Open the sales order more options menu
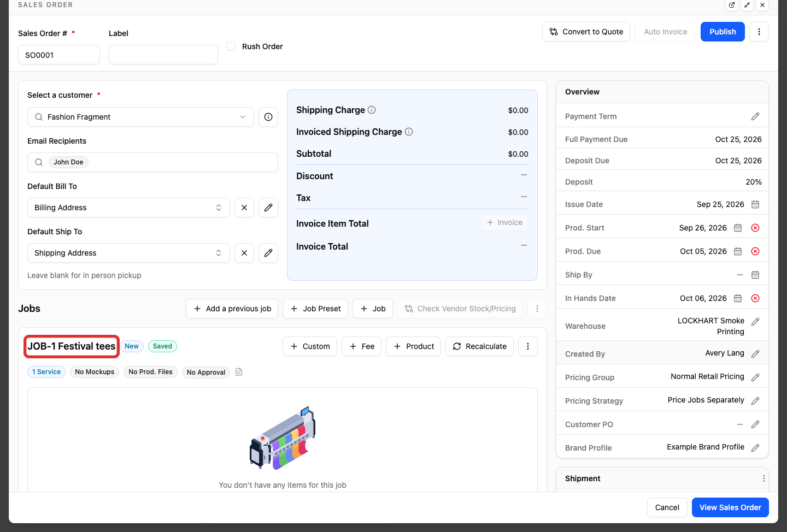The height and width of the screenshot is (532, 787). [x=759, y=32]
